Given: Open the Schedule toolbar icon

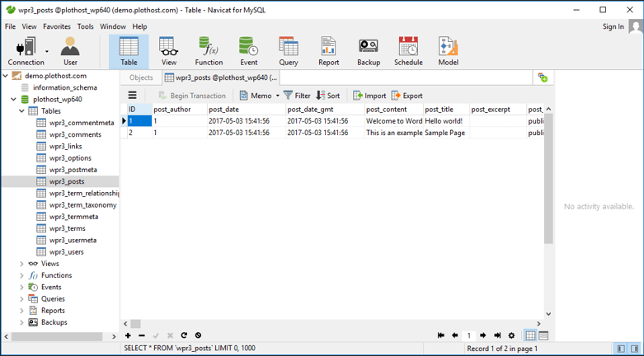Looking at the screenshot, I should pyautogui.click(x=408, y=52).
